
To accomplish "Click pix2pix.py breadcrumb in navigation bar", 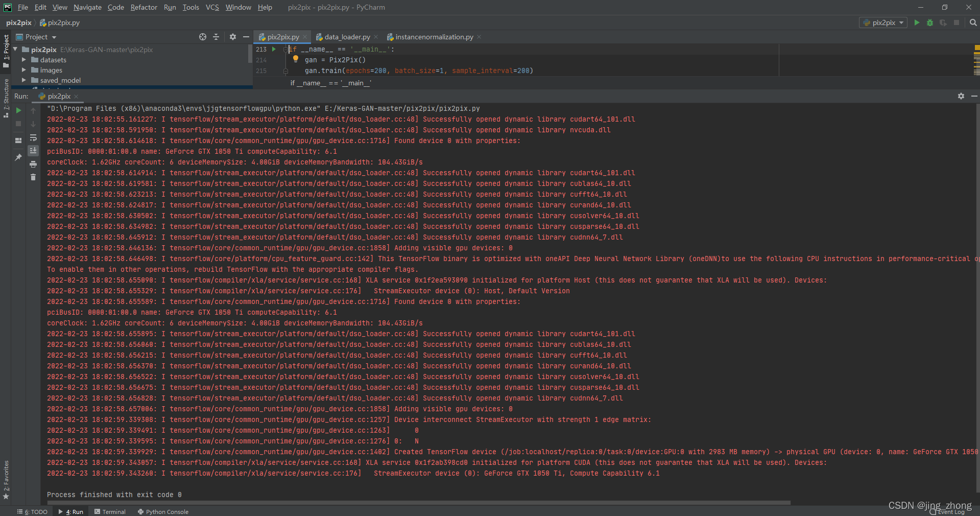I will coord(60,22).
